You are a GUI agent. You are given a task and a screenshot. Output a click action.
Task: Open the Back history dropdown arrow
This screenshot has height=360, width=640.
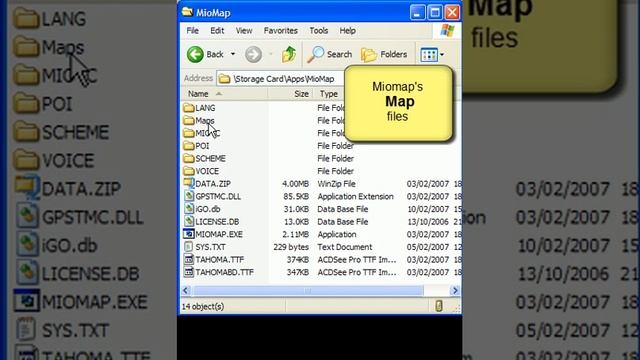pos(233,54)
